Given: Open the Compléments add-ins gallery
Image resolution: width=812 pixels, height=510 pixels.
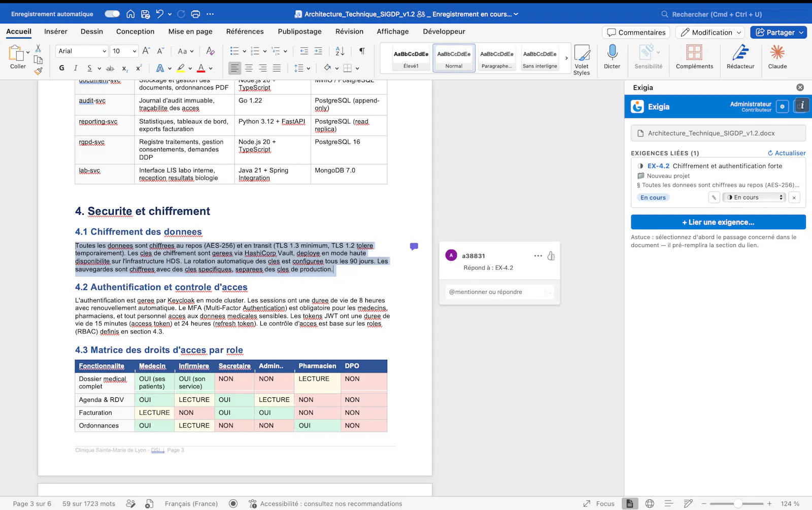Looking at the screenshot, I should pos(694,57).
